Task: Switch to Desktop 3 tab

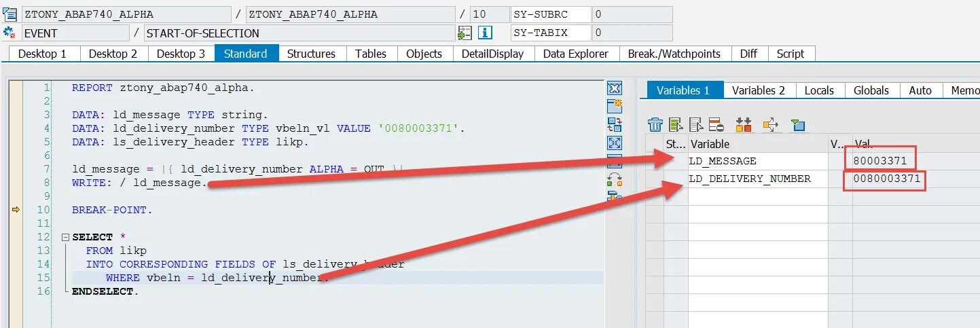Action: coord(181,54)
